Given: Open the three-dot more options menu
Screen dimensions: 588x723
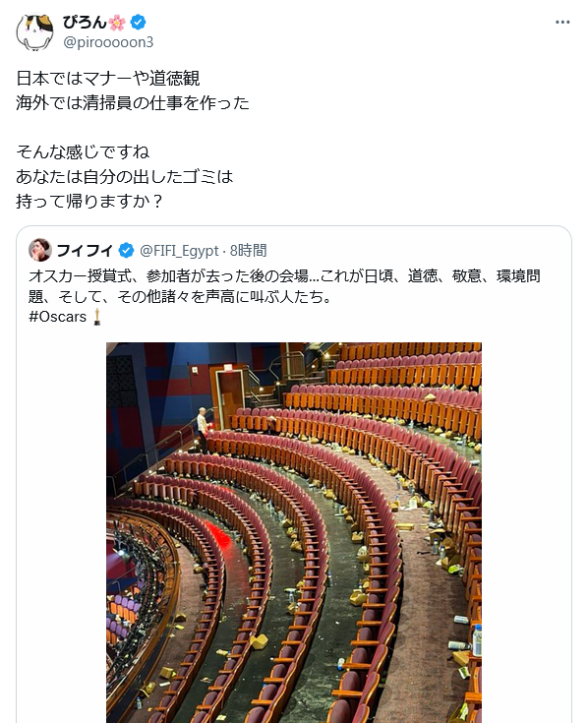Looking at the screenshot, I should [x=562, y=22].
